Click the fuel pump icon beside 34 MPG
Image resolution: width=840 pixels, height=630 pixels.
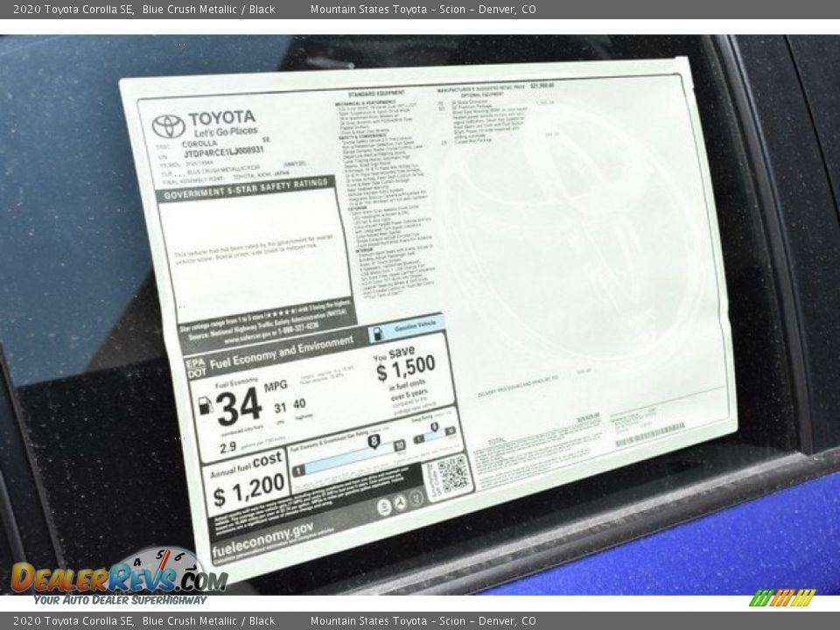(x=206, y=405)
